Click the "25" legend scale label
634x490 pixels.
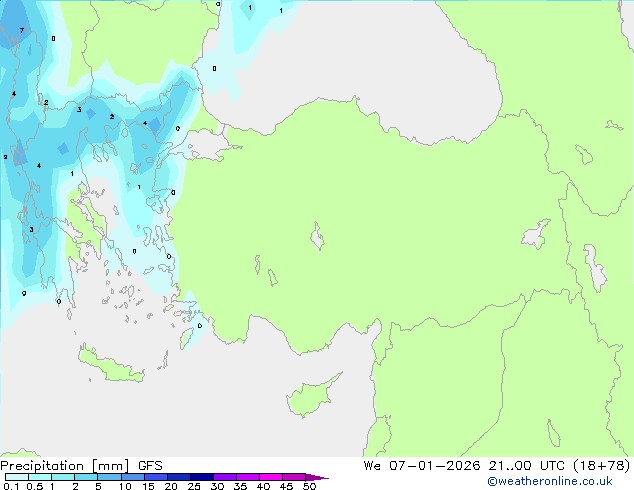click(194, 486)
